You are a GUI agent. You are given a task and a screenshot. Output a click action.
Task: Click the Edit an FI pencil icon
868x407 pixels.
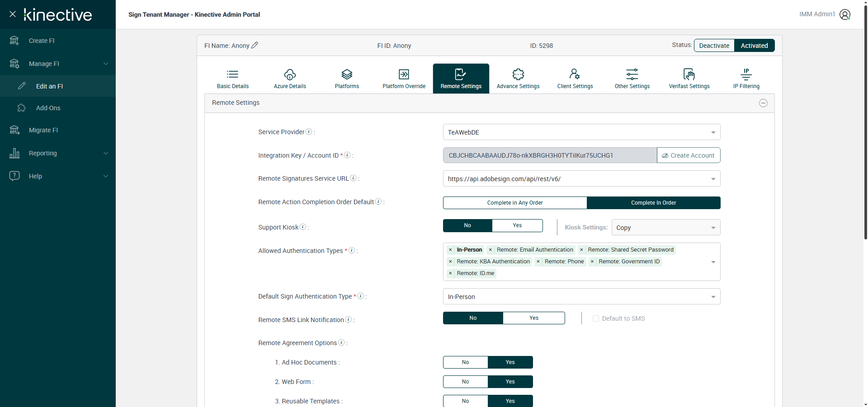click(x=22, y=86)
